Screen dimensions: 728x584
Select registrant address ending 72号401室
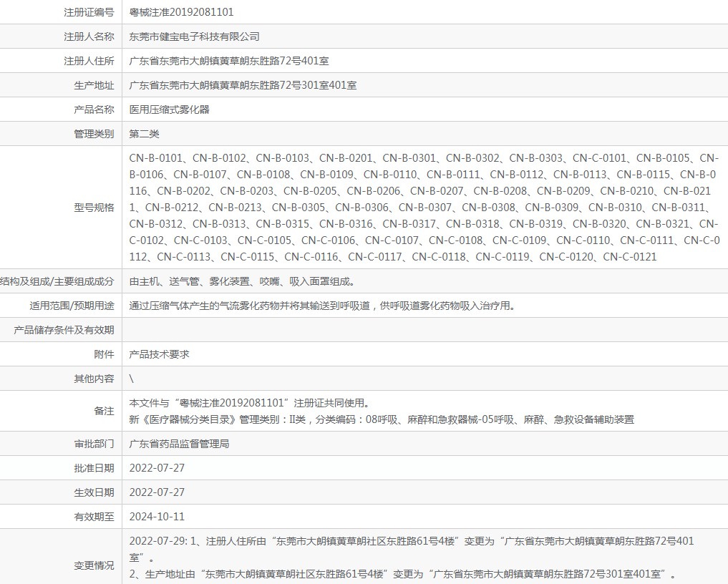tap(229, 61)
